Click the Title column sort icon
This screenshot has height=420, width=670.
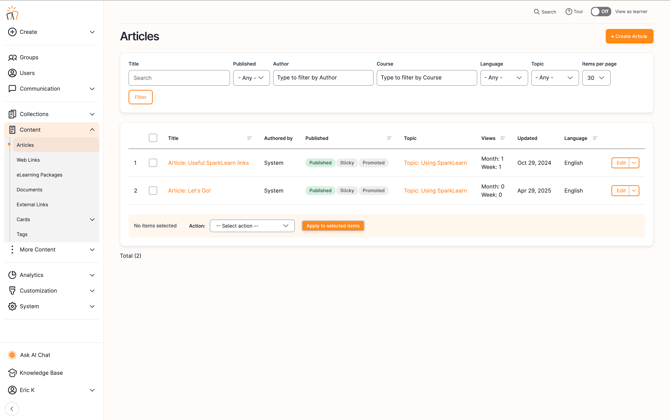(249, 138)
